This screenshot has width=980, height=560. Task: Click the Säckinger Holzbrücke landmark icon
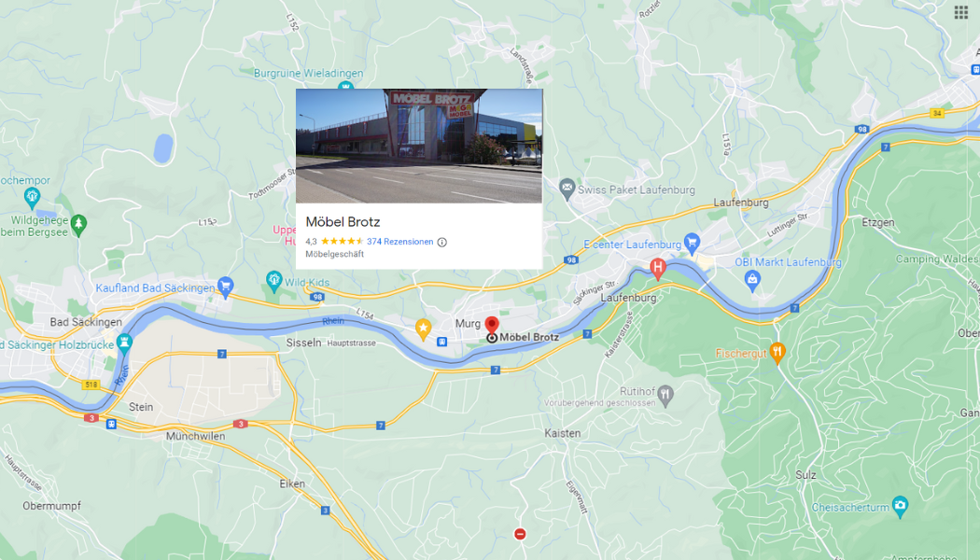tap(124, 343)
